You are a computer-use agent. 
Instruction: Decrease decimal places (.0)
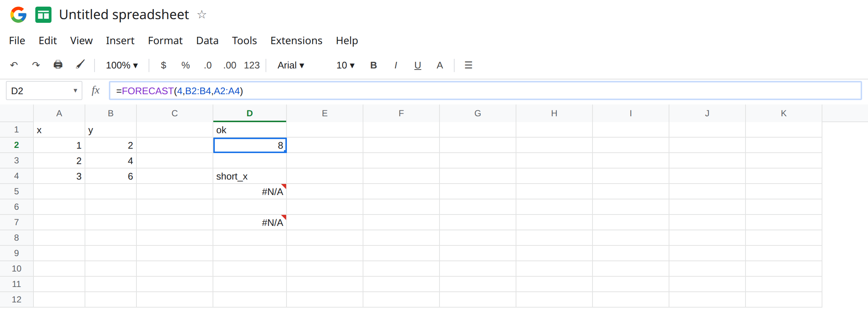208,65
